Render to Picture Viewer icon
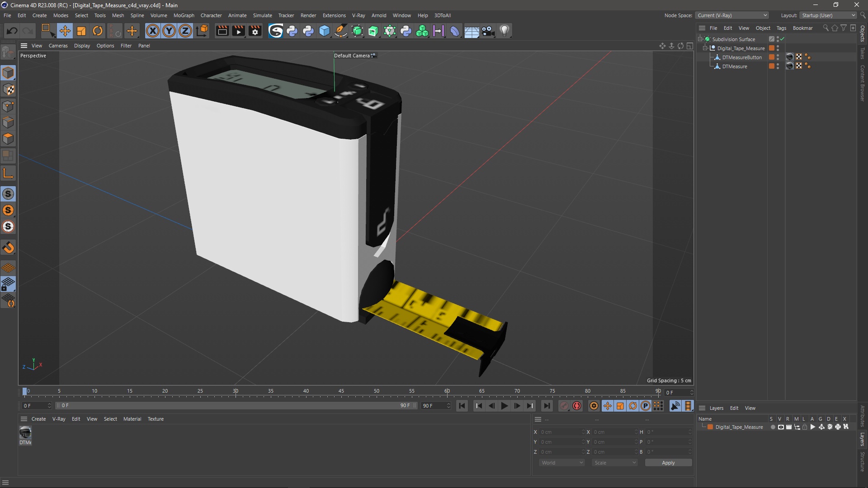This screenshot has width=868, height=488. [x=238, y=31]
